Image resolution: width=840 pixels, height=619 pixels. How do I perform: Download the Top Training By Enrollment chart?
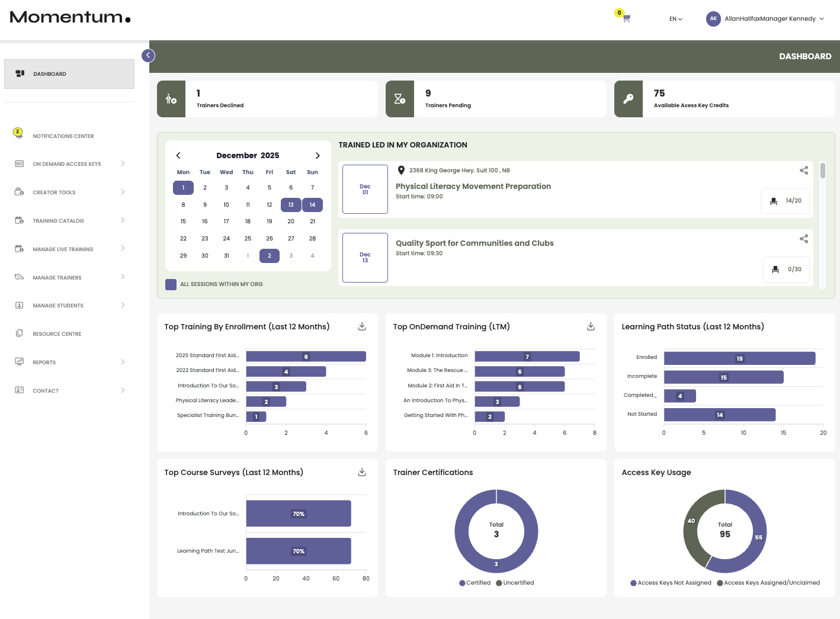coord(361,326)
